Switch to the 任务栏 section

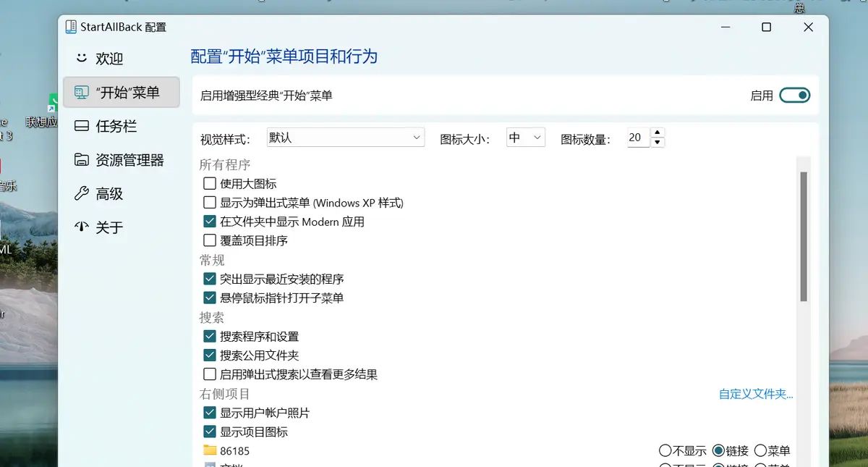122,126
